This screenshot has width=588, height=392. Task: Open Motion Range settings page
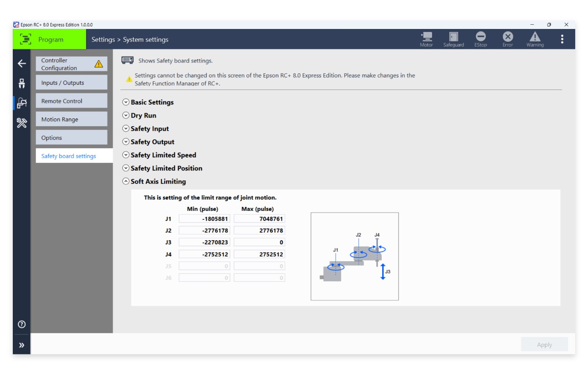(72, 119)
